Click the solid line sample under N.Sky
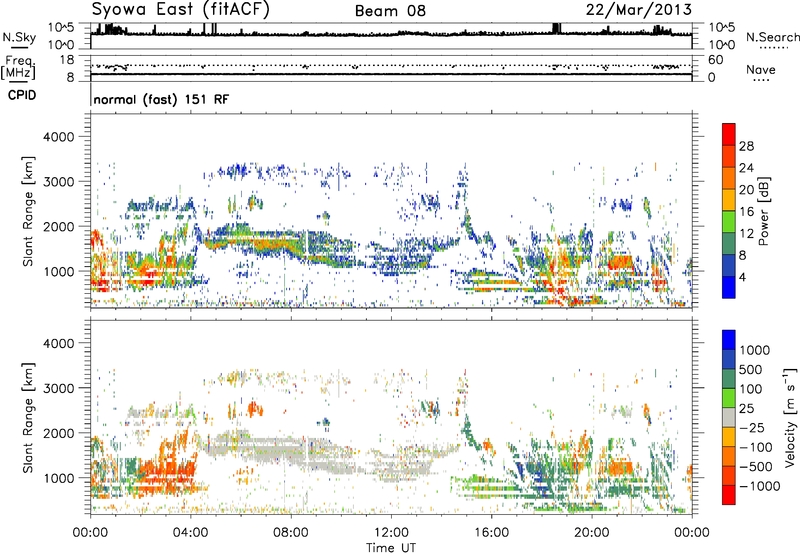This screenshot has height=554, width=800. tap(19, 48)
